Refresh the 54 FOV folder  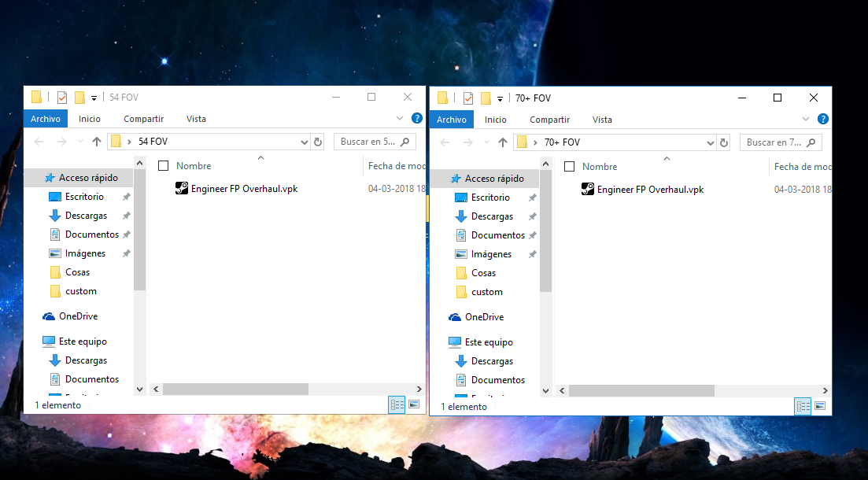point(318,142)
